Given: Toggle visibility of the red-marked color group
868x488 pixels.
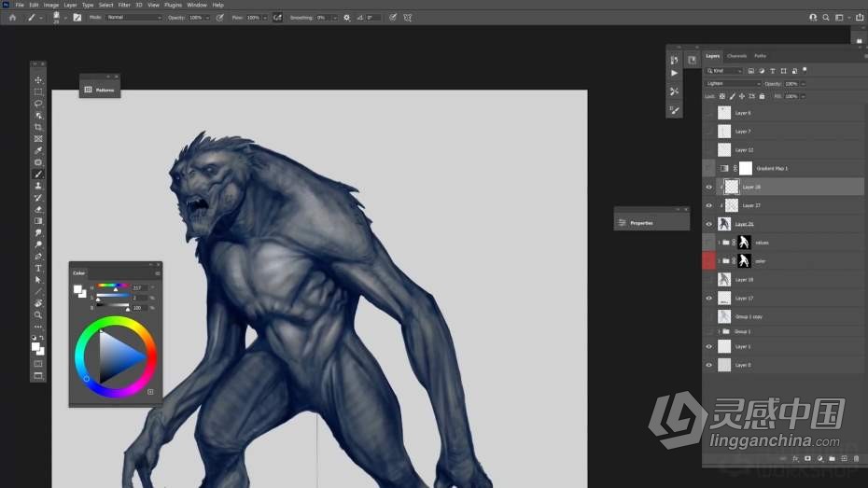Looking at the screenshot, I should coord(708,260).
